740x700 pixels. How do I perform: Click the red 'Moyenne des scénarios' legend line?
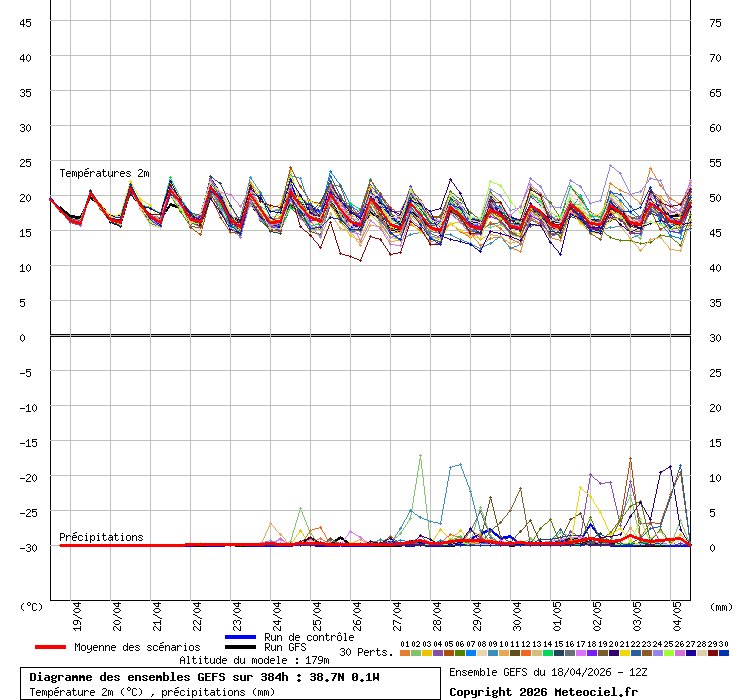click(50, 647)
